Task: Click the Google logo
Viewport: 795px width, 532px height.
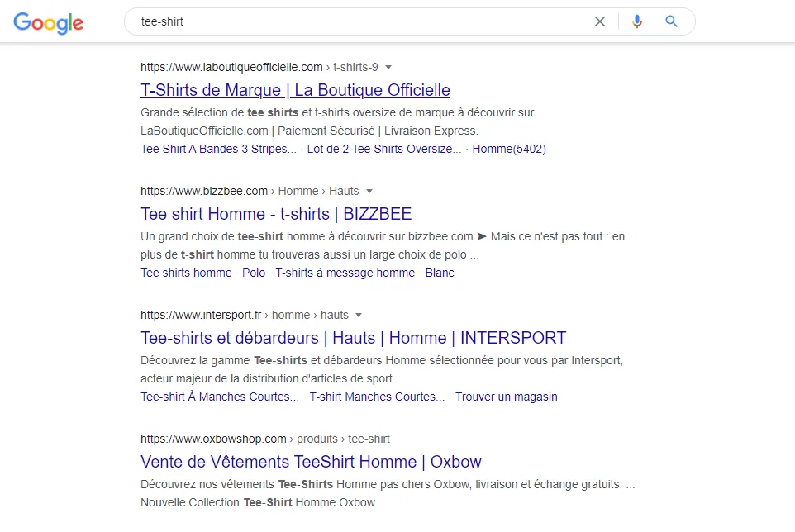Action: tap(48, 23)
